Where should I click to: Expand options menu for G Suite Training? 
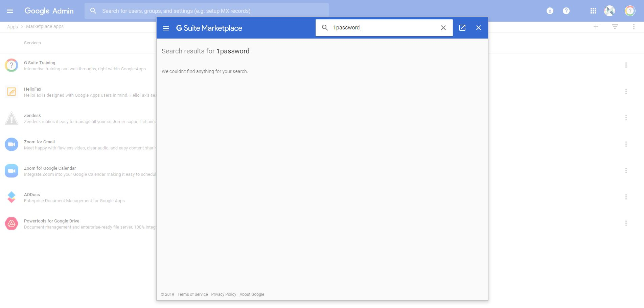pyautogui.click(x=626, y=65)
